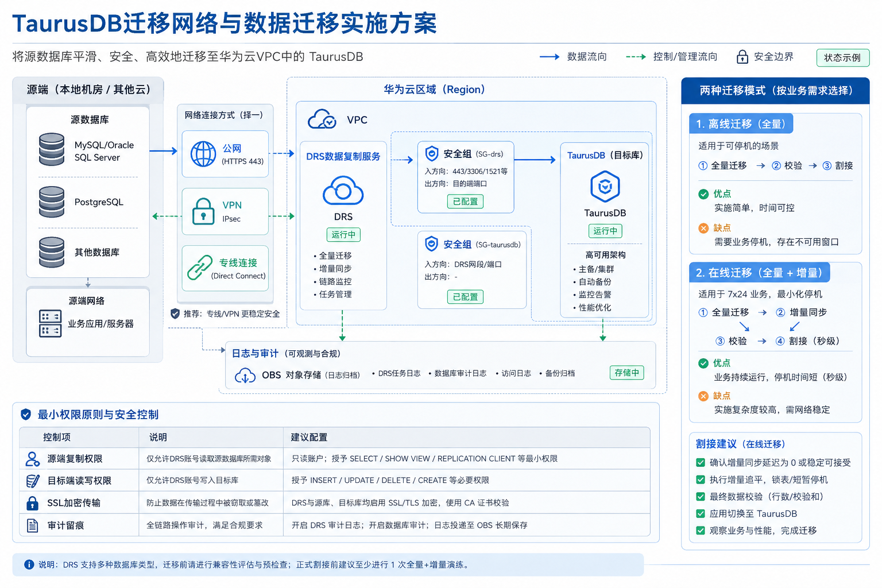Image resolution: width=882 pixels, height=588 pixels.
Task: Click the 控制项 table column header
Action: [57, 437]
